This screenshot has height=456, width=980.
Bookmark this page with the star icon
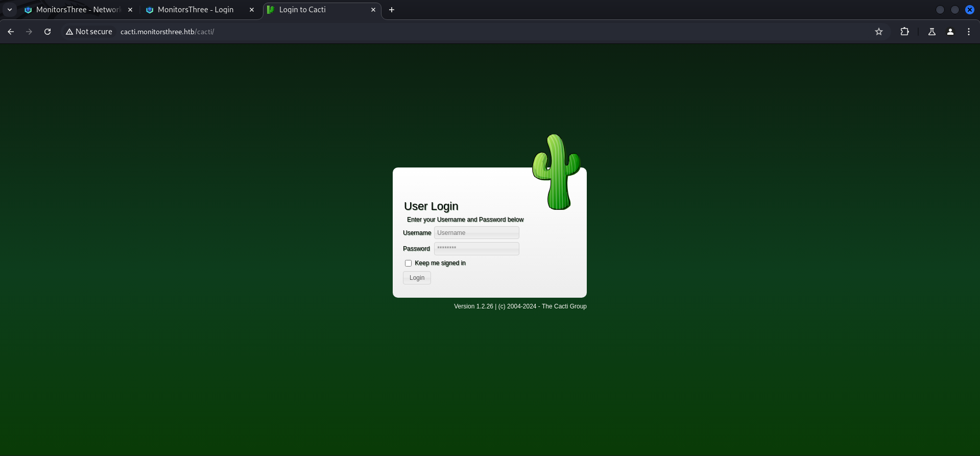879,32
